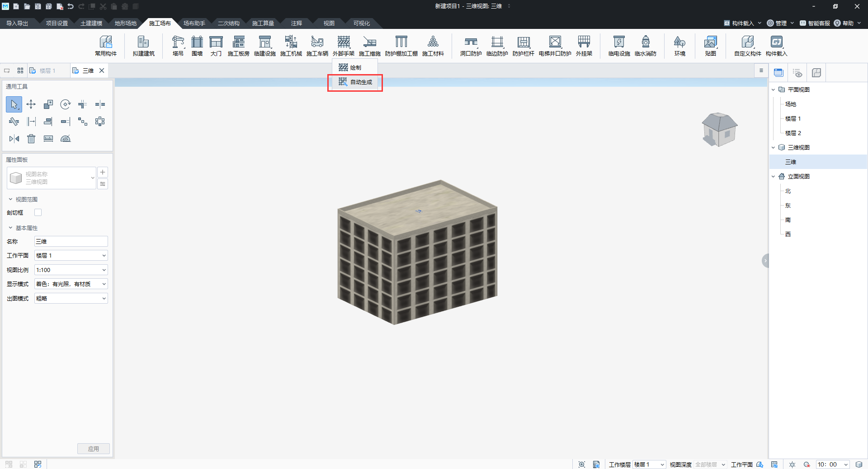Collapse the 视图范围 section
Screen dimensions: 868x469
(x=10, y=199)
